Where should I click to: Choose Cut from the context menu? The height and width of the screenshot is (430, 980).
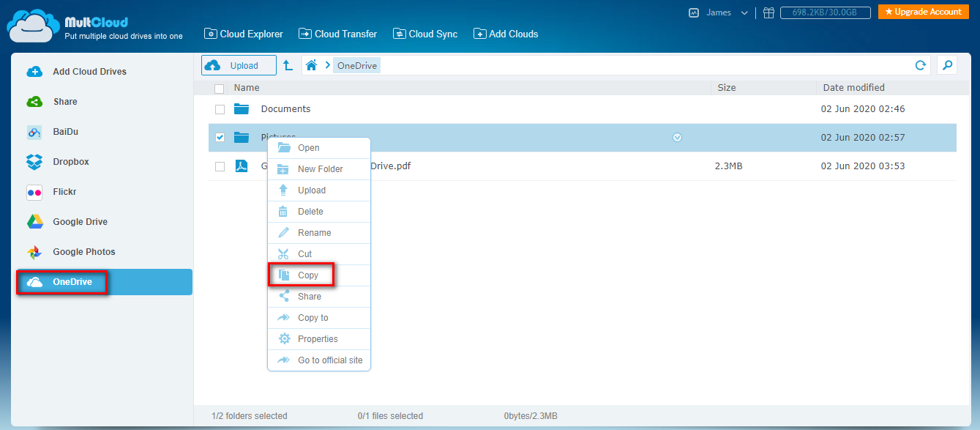(x=319, y=254)
